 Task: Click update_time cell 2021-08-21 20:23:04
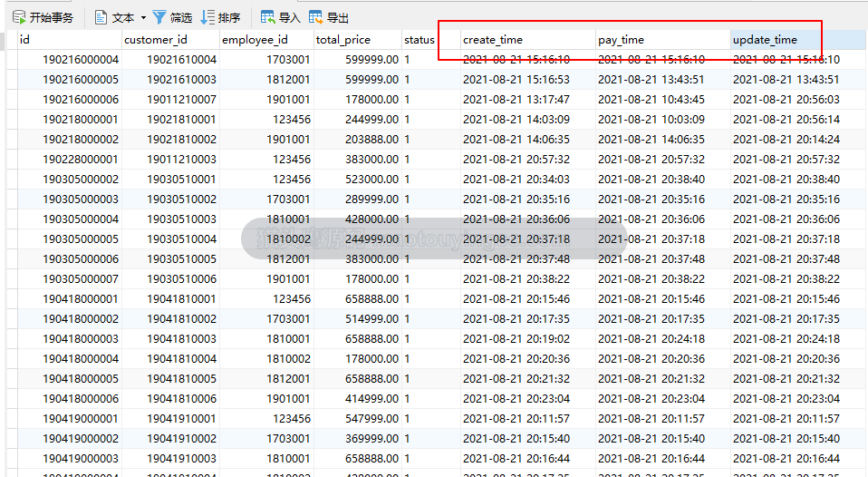(x=798, y=399)
